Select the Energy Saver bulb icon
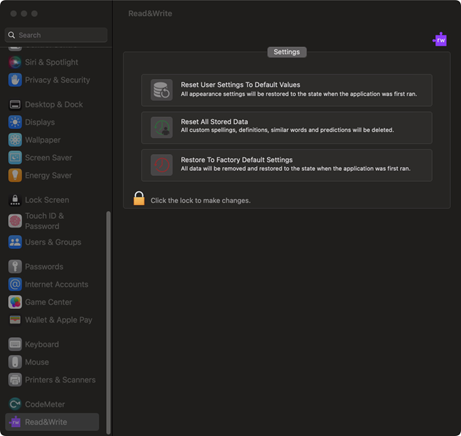The image size is (461, 436). pos(15,175)
